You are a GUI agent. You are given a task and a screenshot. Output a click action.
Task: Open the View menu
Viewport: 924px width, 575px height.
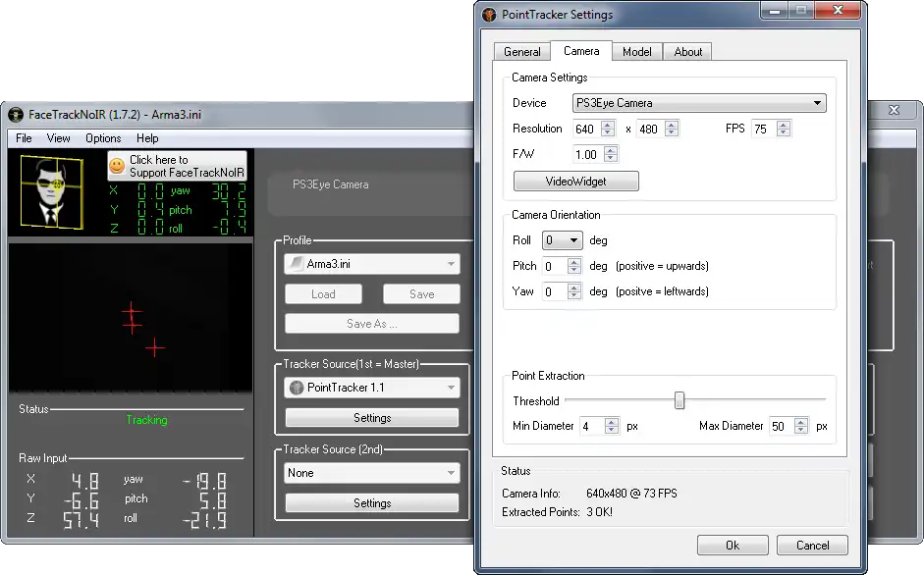pyautogui.click(x=58, y=138)
